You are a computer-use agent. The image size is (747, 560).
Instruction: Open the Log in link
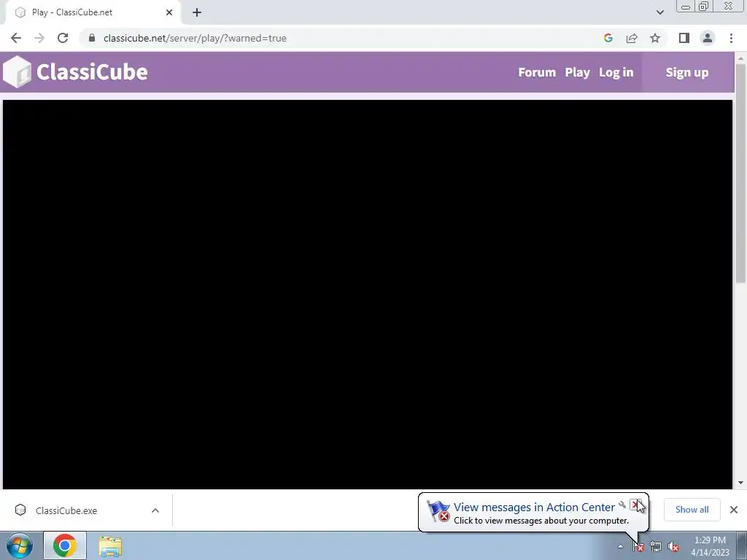(x=616, y=72)
